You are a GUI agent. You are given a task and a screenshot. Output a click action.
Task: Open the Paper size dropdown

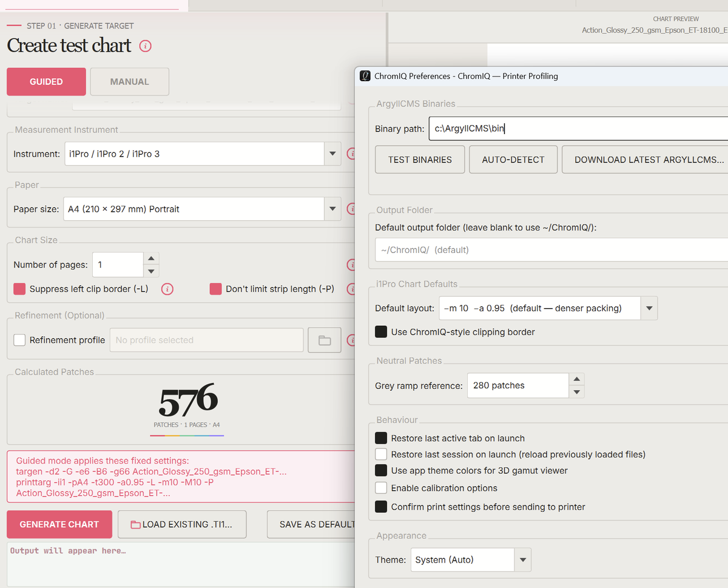coord(332,209)
